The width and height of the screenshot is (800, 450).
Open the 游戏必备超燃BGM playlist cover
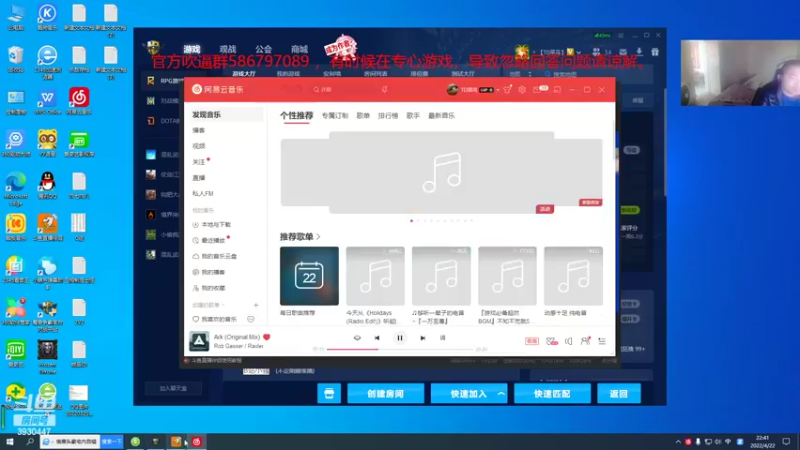point(507,276)
